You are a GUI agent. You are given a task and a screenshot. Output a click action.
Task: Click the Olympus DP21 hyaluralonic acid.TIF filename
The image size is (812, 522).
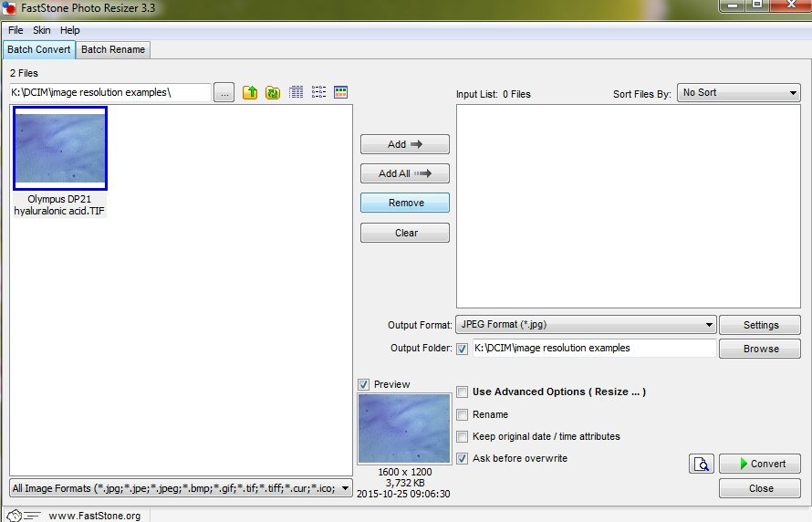pos(59,205)
